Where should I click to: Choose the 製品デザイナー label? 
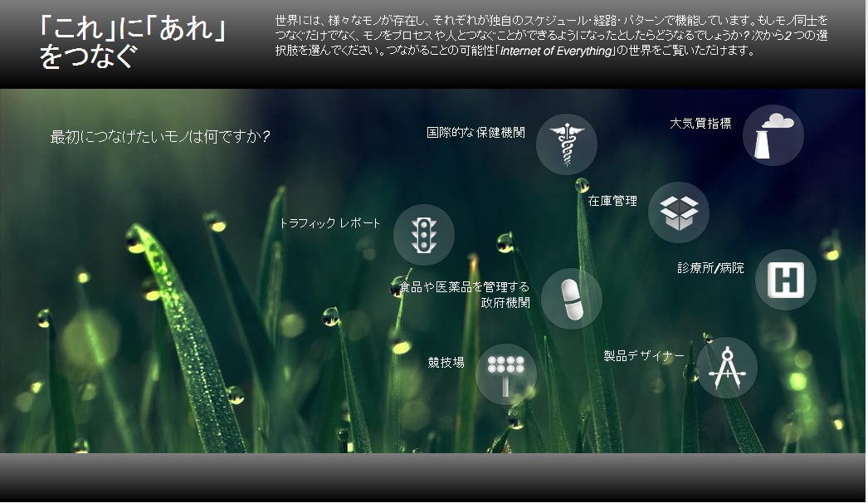tap(644, 355)
